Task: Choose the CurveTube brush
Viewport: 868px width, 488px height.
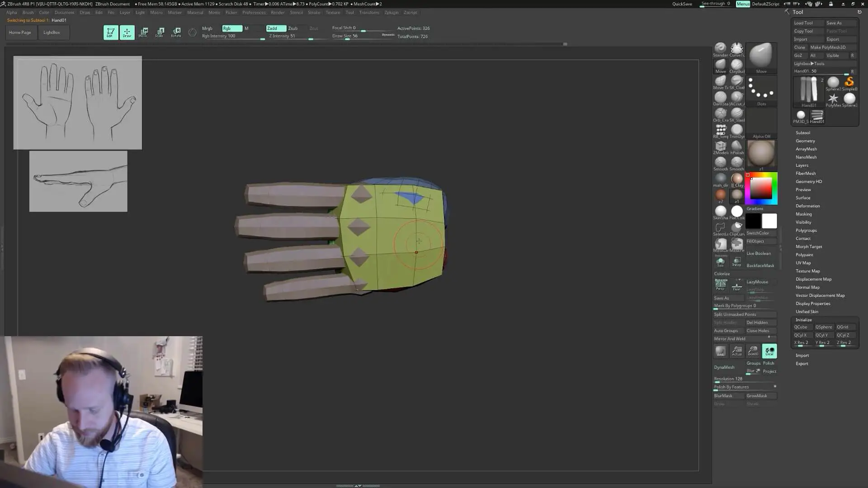Action: 737,50
